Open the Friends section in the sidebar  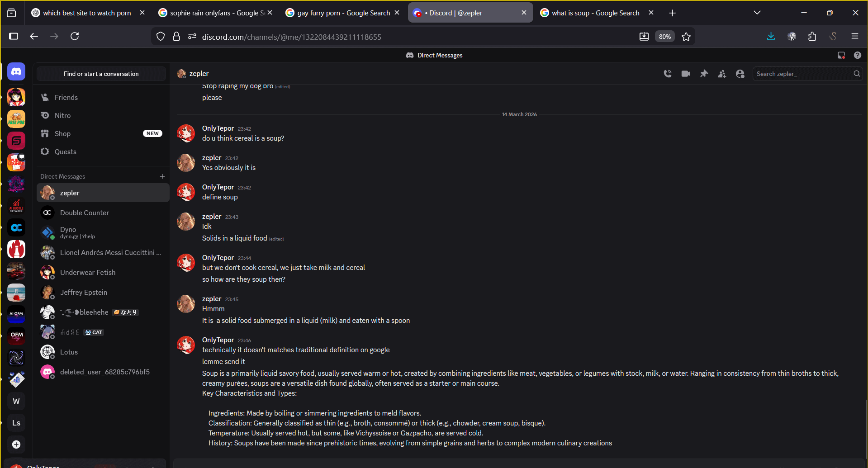click(x=66, y=97)
